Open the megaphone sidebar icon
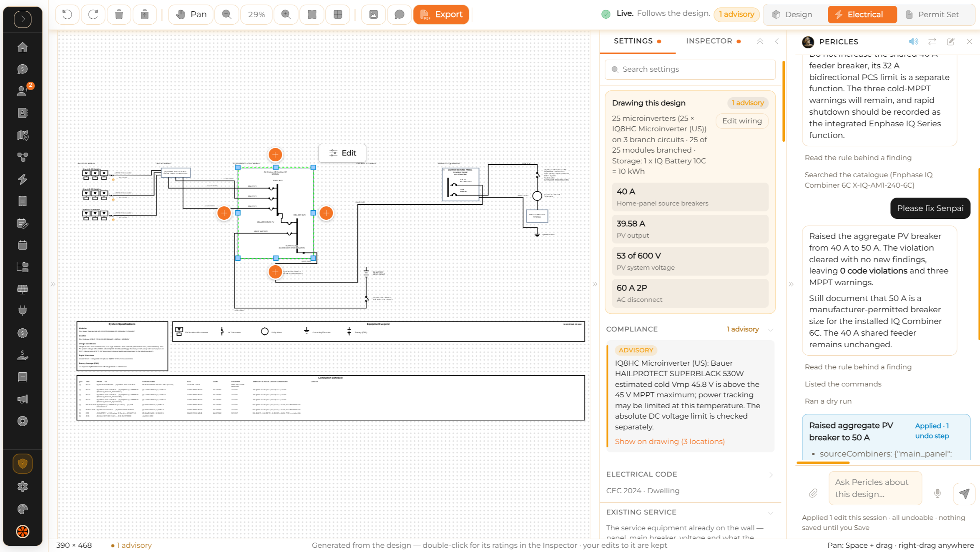980x552 pixels. [23, 399]
